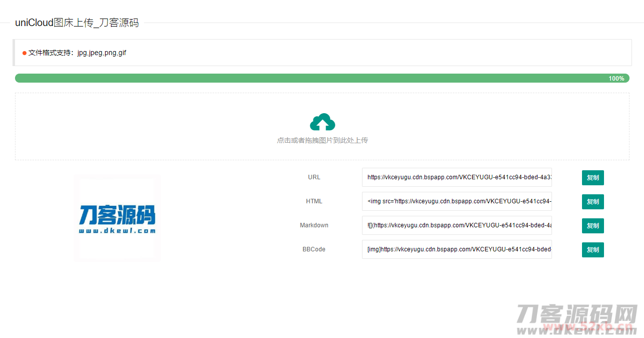Click the 复制 button next to BBCode
The height and width of the screenshot is (338, 644).
pos(592,249)
